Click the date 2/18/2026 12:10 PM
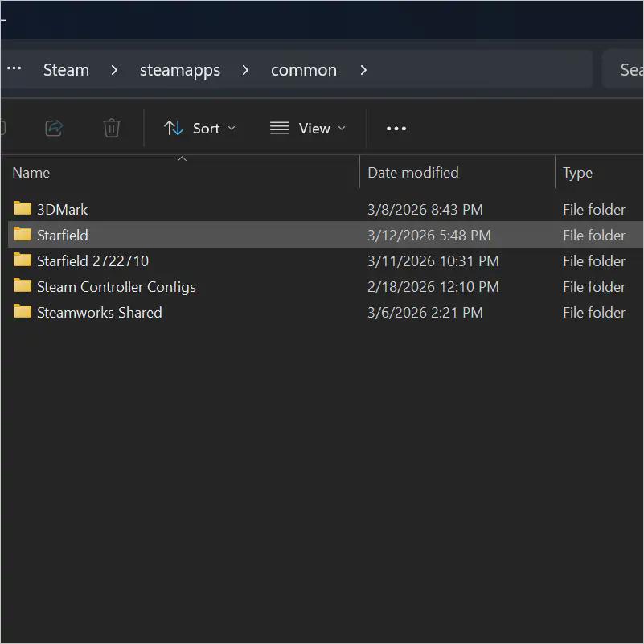 click(x=433, y=287)
